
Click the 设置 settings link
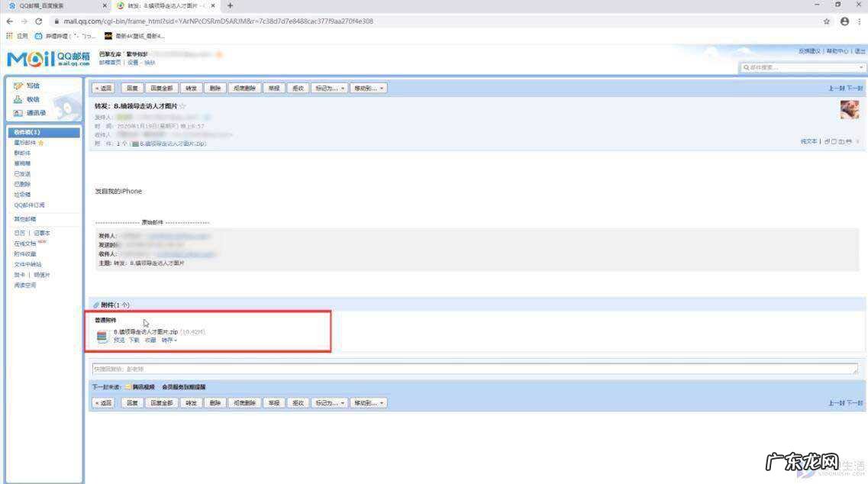pos(134,63)
